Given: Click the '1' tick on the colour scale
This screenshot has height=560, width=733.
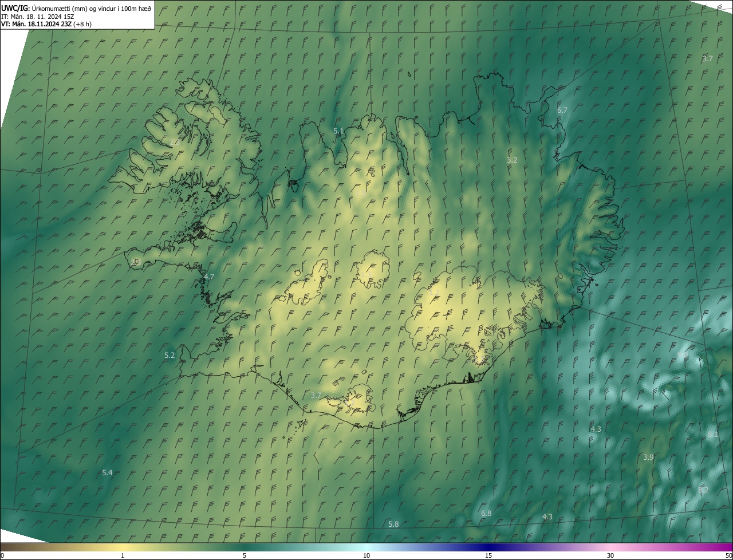Looking at the screenshot, I should pos(123,555).
